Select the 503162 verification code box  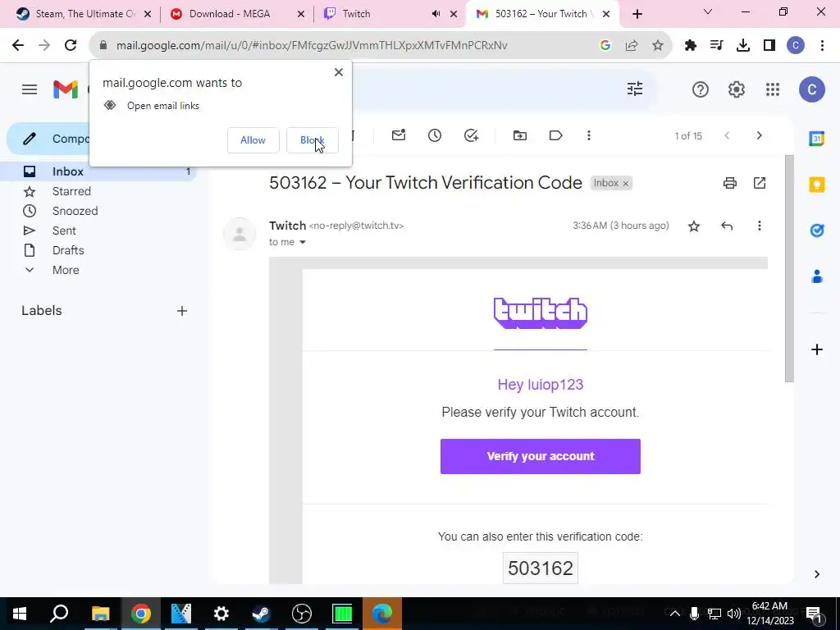[540, 568]
